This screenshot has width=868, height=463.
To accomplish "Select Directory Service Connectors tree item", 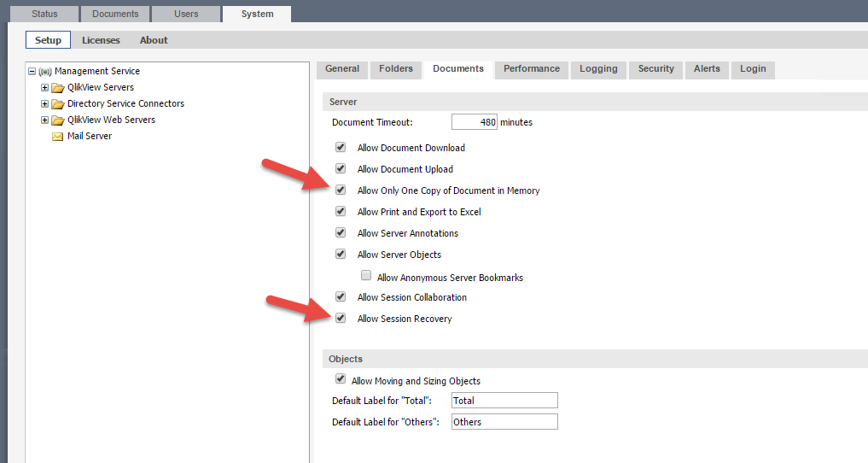I will [125, 103].
